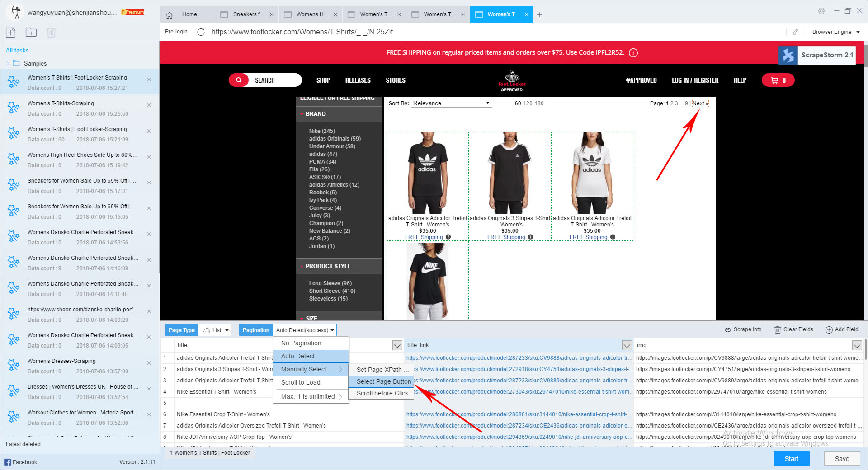Choose Select Page Button option
This screenshot has width=868, height=470.
coord(382,381)
